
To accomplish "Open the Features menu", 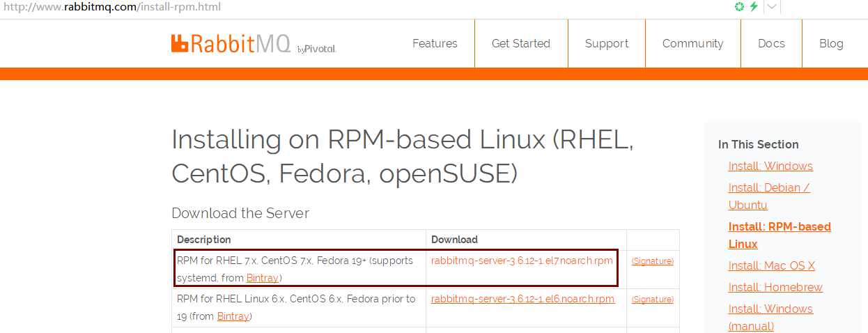I will 435,43.
